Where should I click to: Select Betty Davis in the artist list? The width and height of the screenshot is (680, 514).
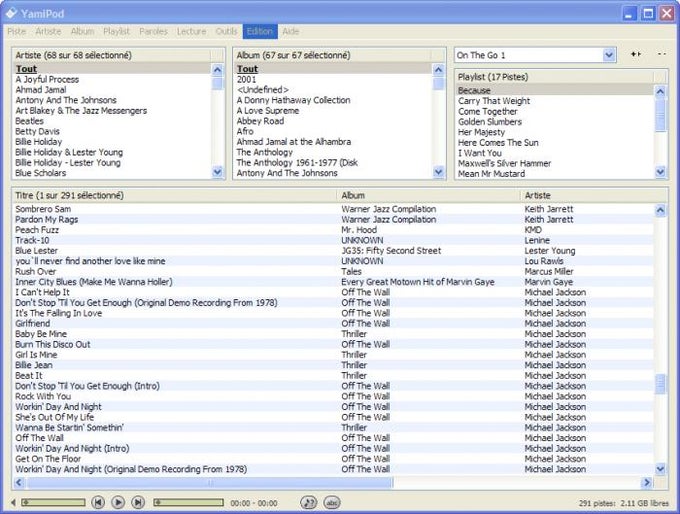pos(112,131)
